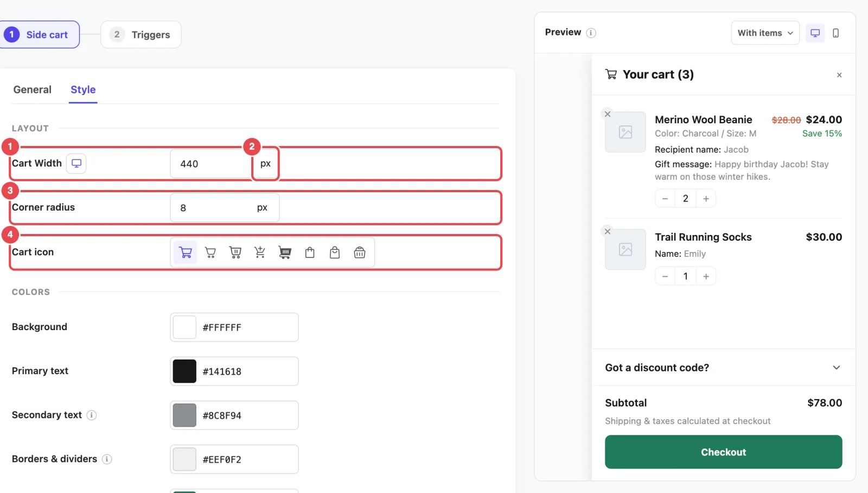Click the Merino Wool Beanie quantity value
Viewport: 868px width, 493px height.
coord(686,199)
